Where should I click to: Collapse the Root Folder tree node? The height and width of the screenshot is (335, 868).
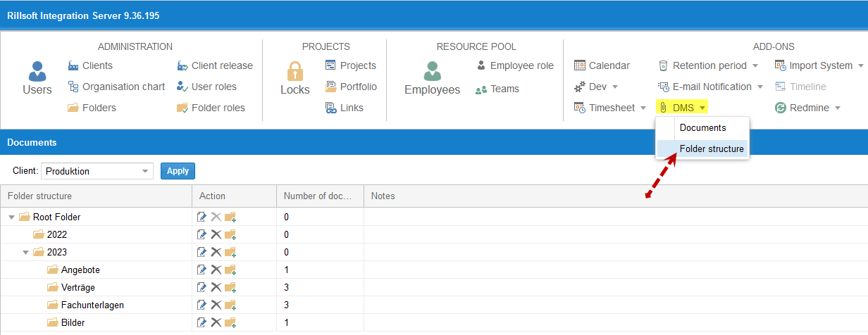click(11, 217)
